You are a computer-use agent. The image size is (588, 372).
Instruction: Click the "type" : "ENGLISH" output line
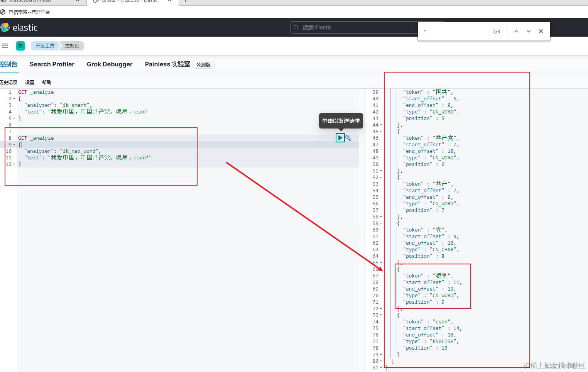[431, 342]
